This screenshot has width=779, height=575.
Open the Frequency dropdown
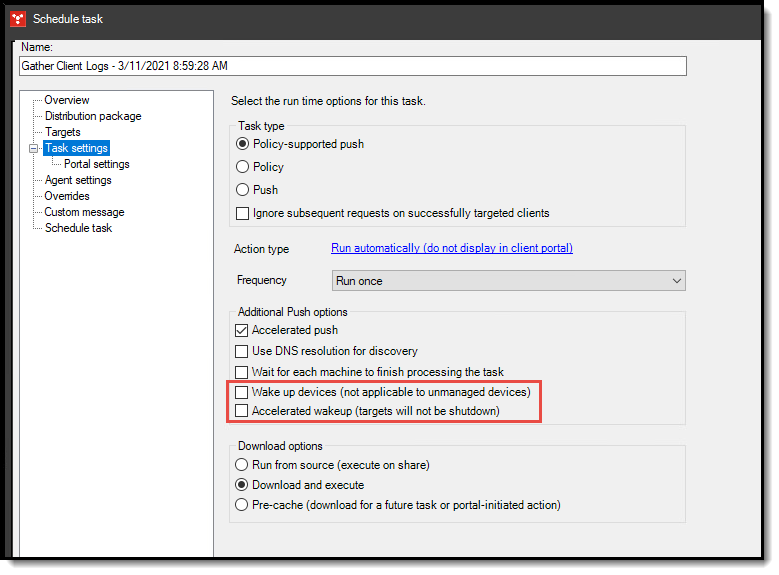click(508, 281)
